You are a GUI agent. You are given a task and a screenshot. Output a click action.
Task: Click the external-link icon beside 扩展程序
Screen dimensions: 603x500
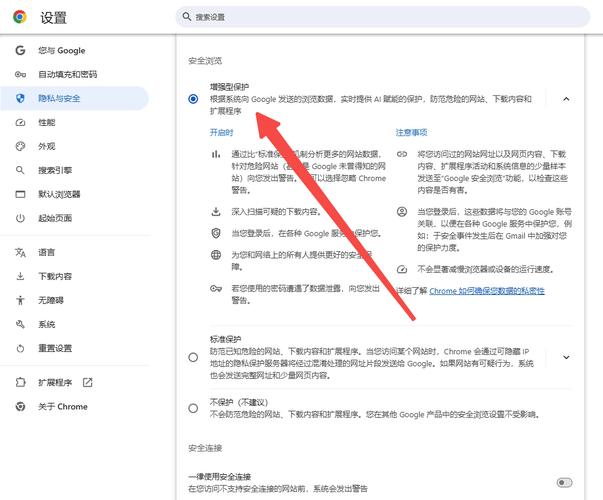tap(88, 382)
